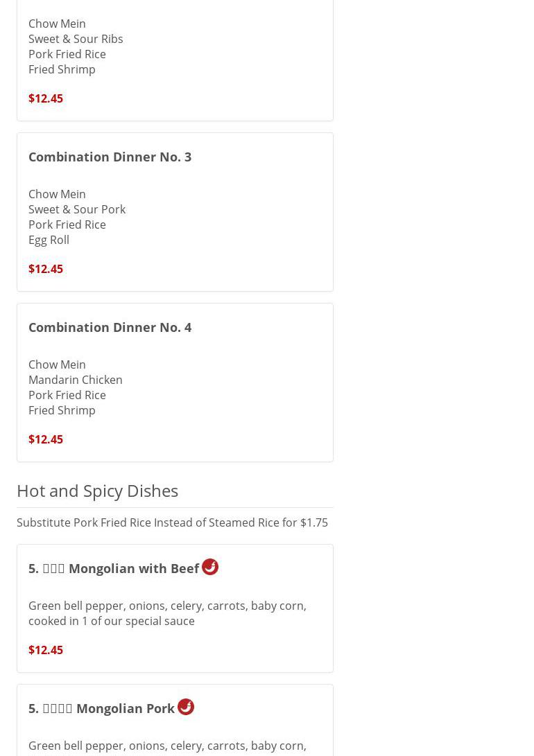Click Sweet & Sour Pork item text
Screen dimensions: 534x756
(x=77, y=209)
